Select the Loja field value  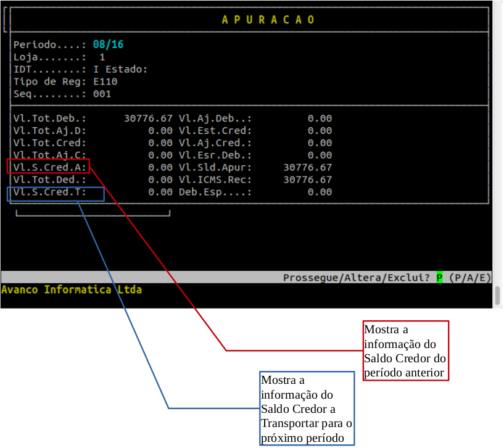pos(102,57)
